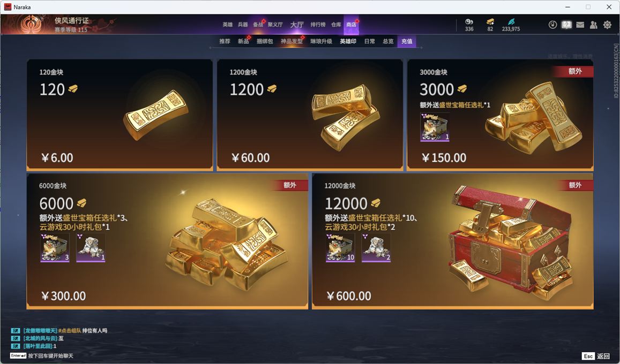Select the 1200 gold pack card
Screen dimensions: 620x364
coord(310,115)
